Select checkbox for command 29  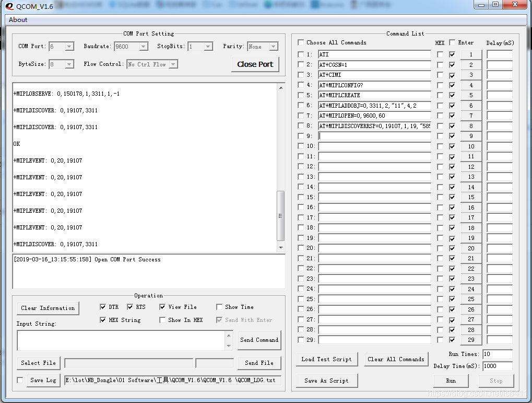coord(300,340)
